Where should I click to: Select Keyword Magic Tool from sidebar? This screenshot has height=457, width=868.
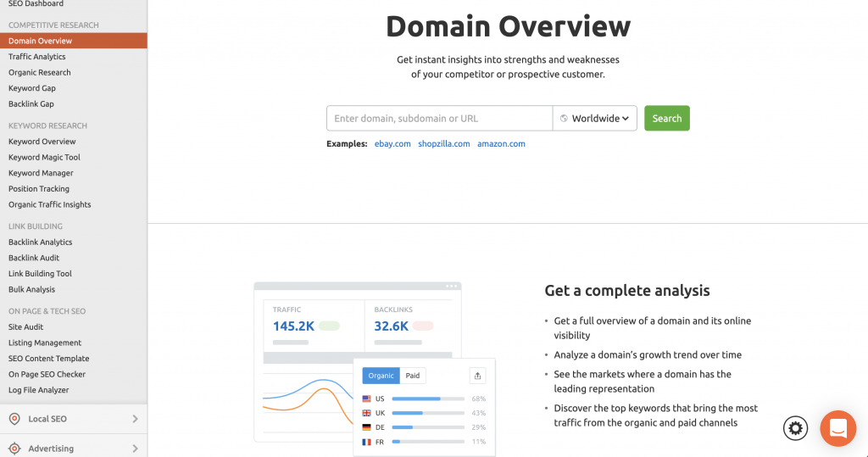coord(44,158)
